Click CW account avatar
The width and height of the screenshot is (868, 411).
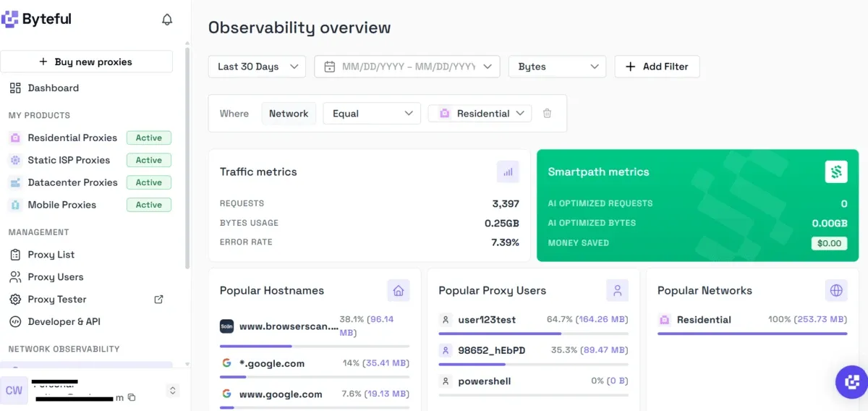click(14, 391)
